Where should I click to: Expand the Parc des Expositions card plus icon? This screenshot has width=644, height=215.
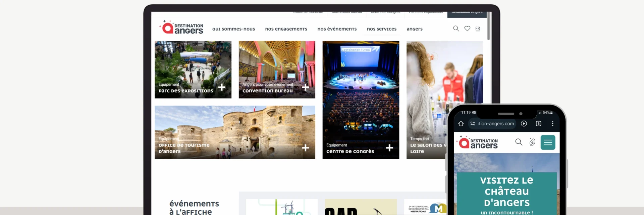222,87
